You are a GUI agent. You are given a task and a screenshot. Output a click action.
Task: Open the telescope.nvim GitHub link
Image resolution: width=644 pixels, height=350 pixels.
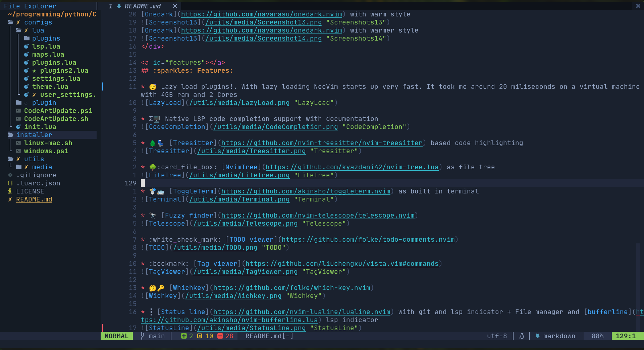click(x=318, y=216)
